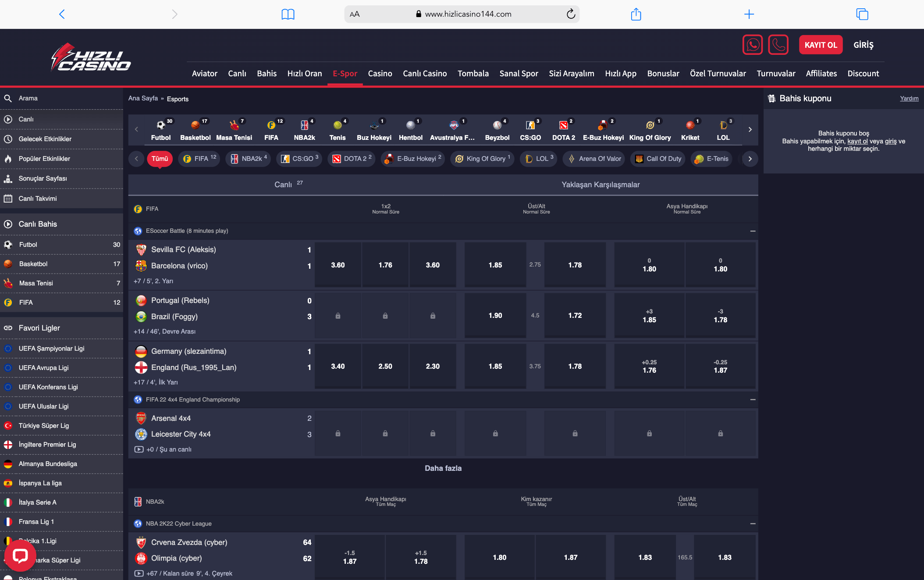Click the Tümü filter selector

158,158
